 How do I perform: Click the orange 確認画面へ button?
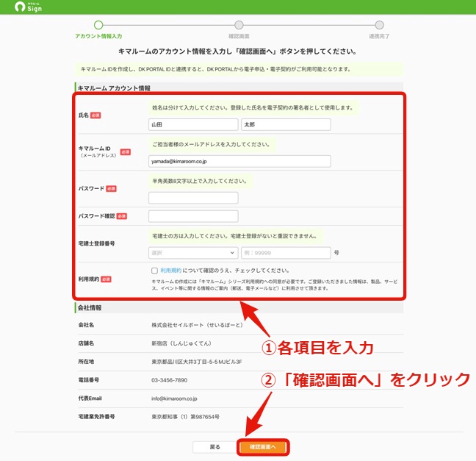click(x=263, y=447)
